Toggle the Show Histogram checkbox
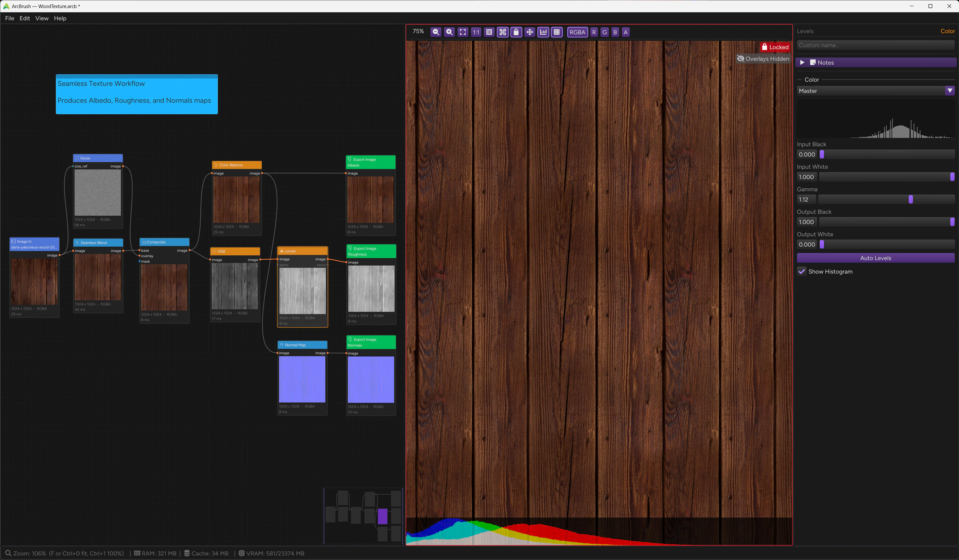959x560 pixels. [x=802, y=271]
